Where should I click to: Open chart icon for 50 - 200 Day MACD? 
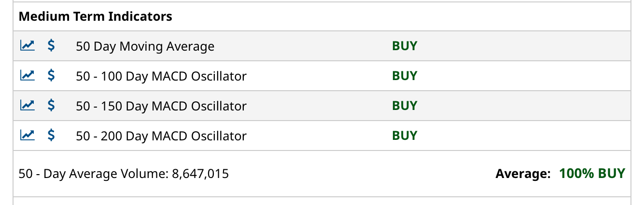click(27, 136)
